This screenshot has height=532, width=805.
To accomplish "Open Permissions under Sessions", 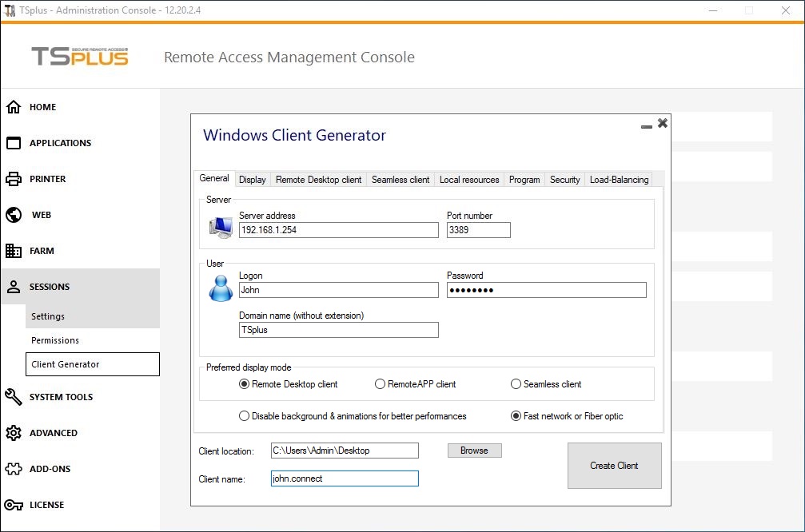I will (55, 340).
